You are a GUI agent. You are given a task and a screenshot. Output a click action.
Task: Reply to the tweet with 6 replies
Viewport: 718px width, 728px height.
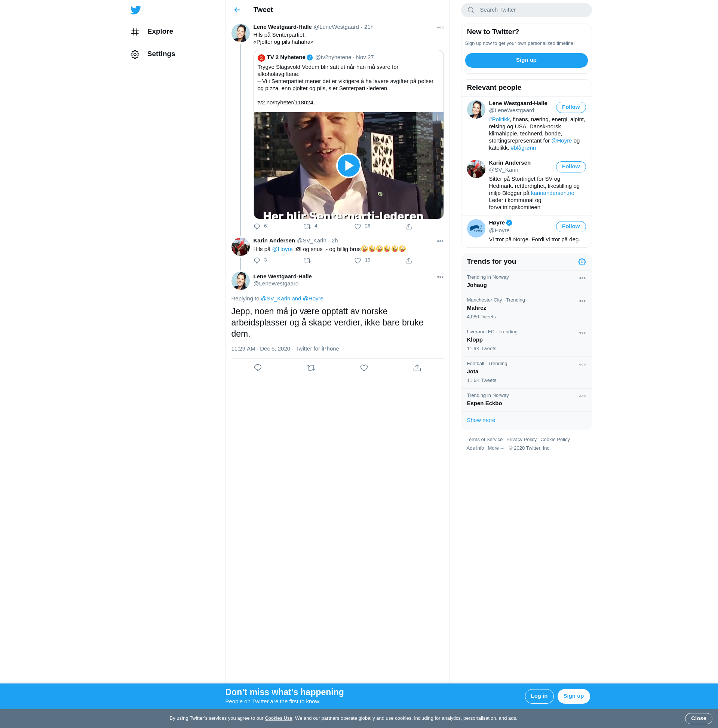pos(257,226)
